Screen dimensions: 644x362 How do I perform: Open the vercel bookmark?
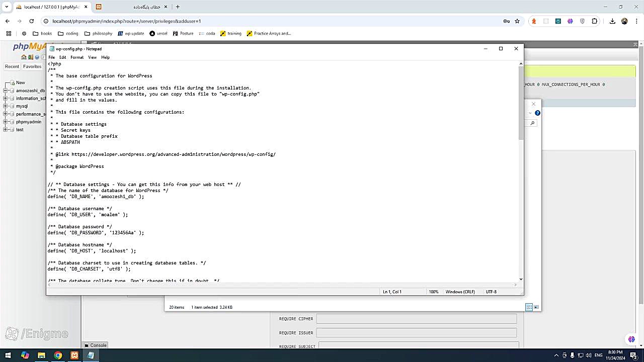click(158, 34)
